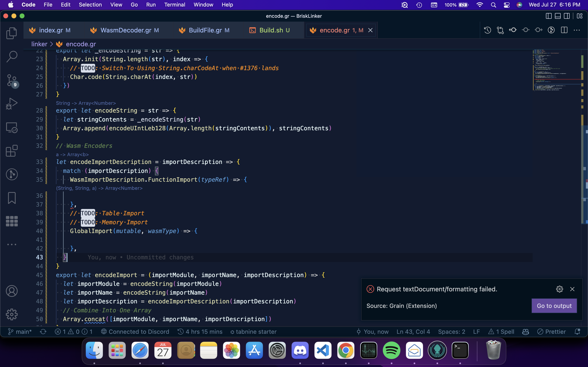Click the Remote Explorer icon in the sidebar
The height and width of the screenshot is (367, 588).
(11, 127)
